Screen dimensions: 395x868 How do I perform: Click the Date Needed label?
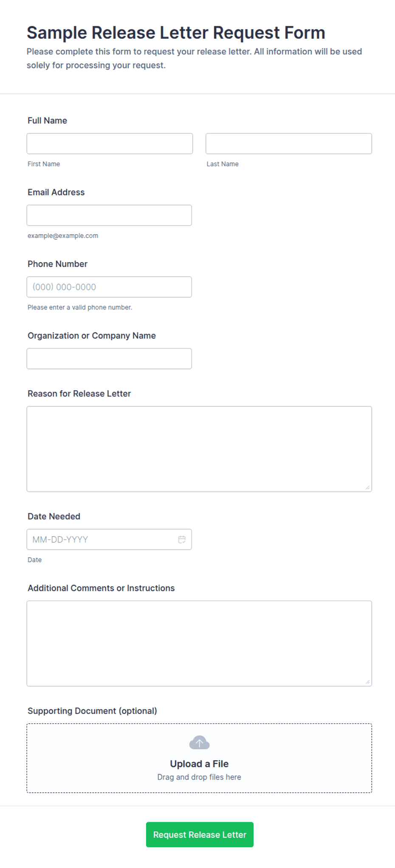[54, 516]
